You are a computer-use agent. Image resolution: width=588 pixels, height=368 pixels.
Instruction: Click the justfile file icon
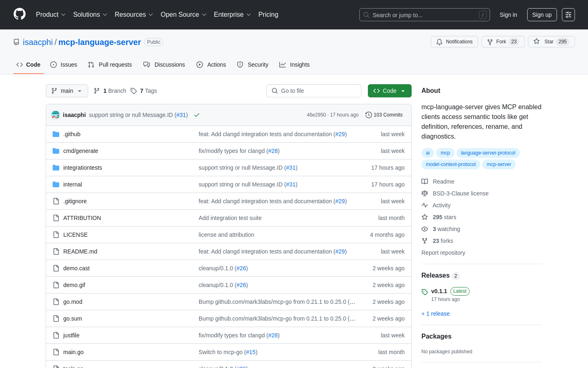coord(56,335)
